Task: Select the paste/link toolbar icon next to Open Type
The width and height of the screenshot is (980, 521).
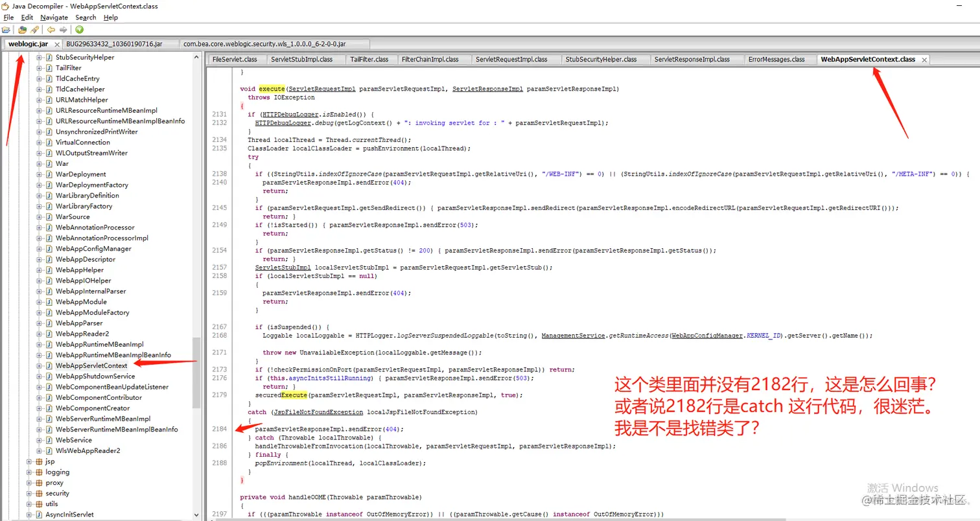Action: tap(34, 30)
